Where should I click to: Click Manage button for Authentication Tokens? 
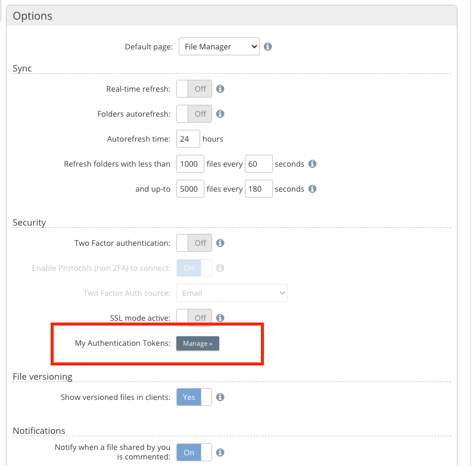[198, 343]
